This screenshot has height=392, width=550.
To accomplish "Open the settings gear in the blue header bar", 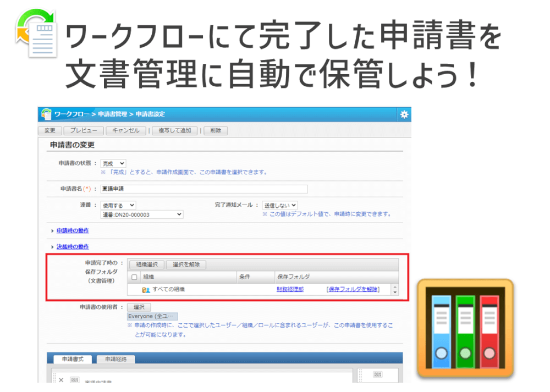I will 404,113.
